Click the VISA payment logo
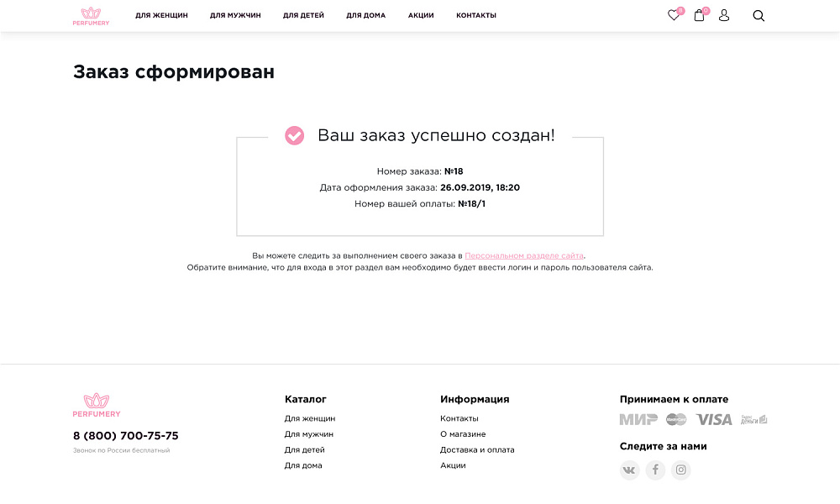This screenshot has width=840, height=504. tap(714, 419)
